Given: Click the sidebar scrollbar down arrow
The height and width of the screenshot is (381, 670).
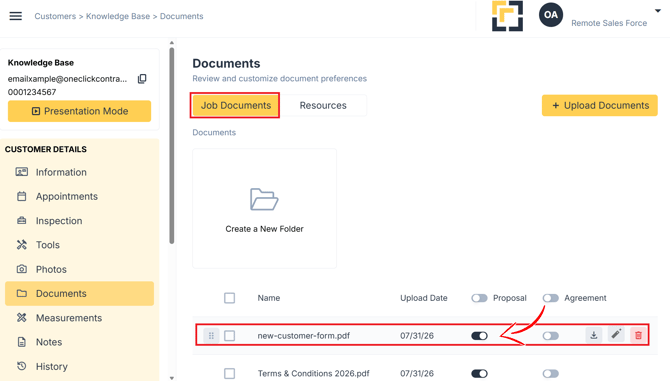Looking at the screenshot, I should coord(172,378).
